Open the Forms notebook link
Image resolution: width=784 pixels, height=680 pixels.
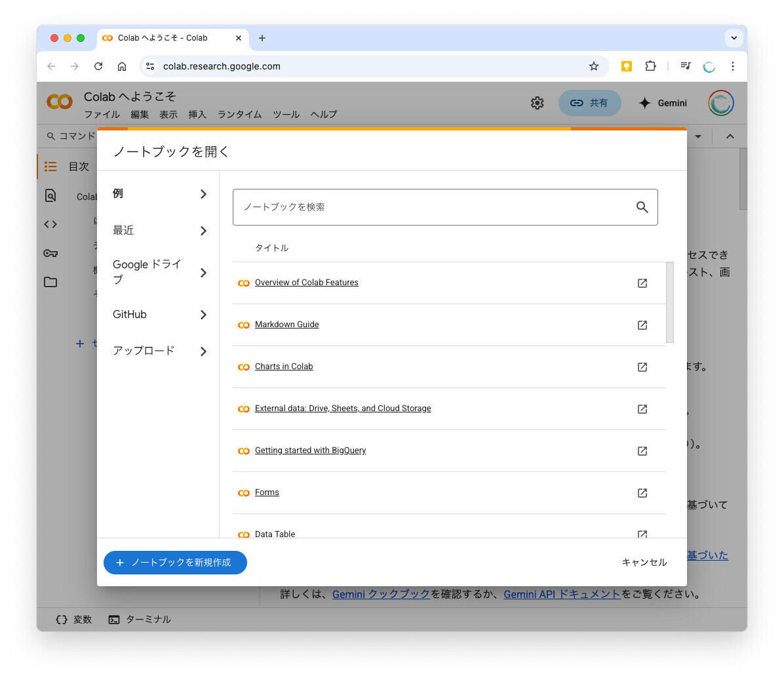(x=267, y=492)
